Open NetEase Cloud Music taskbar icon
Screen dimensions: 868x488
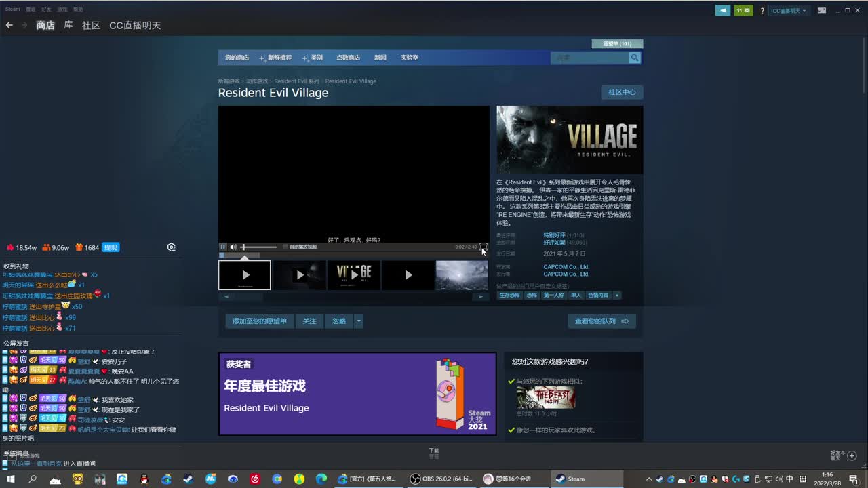255,479
